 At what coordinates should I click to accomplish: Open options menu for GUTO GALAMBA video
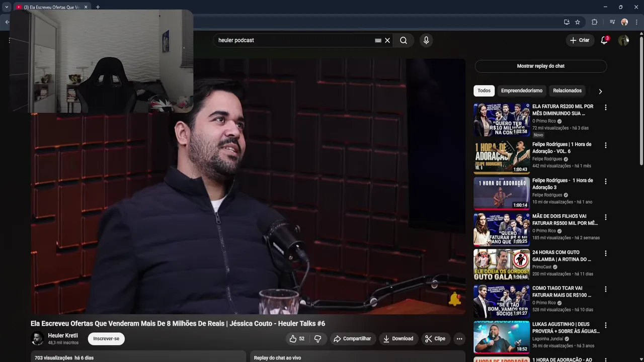606,253
